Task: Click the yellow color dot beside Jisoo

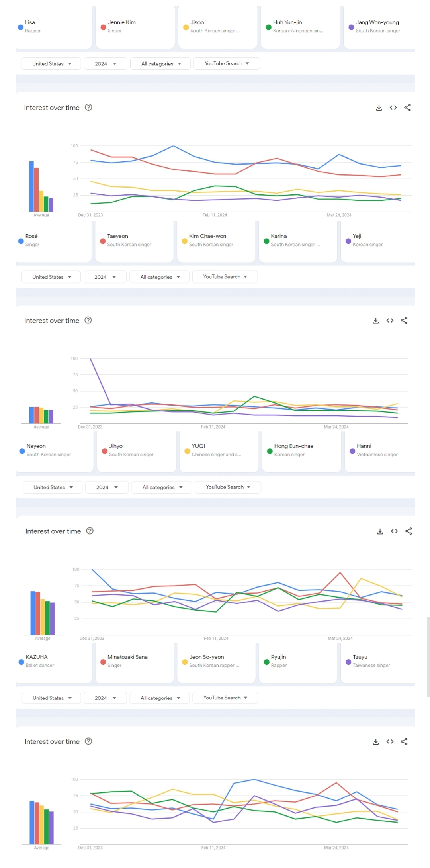Action: [x=186, y=27]
